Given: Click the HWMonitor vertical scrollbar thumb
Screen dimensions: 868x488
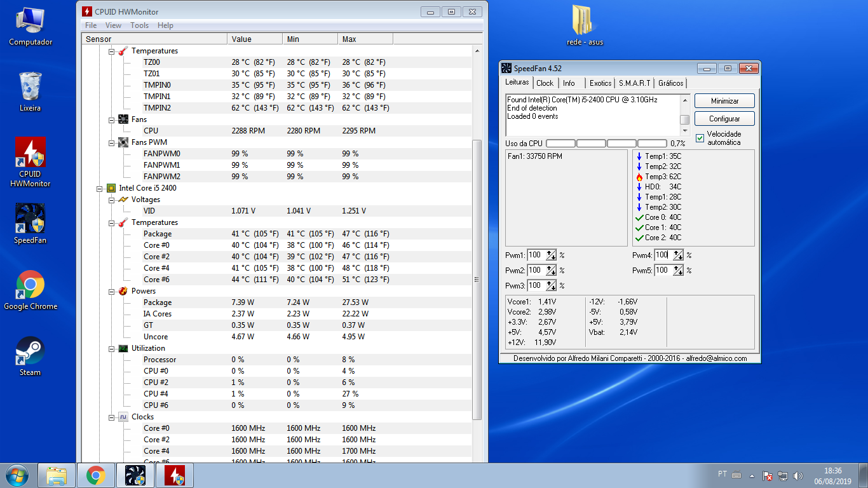Looking at the screenshot, I should [x=477, y=280].
